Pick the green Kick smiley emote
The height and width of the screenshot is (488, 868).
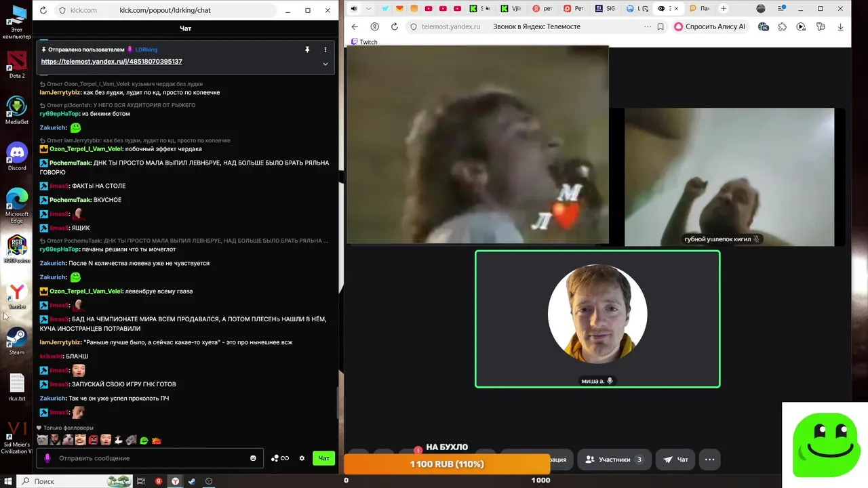coord(144,440)
